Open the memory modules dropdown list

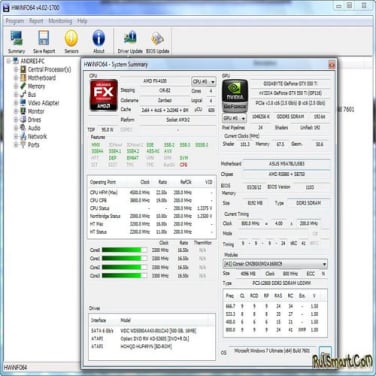click(275, 264)
